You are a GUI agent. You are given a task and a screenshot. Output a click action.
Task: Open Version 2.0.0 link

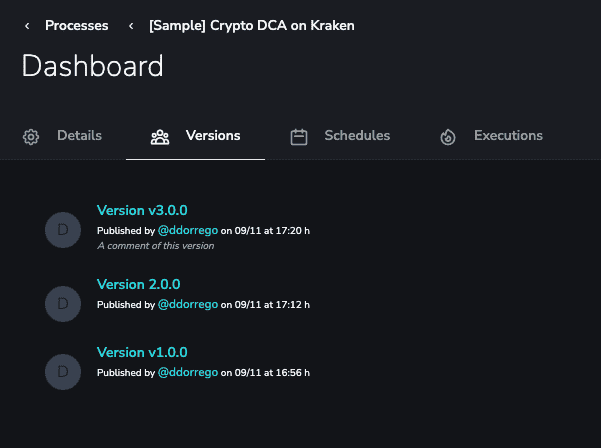tap(138, 284)
